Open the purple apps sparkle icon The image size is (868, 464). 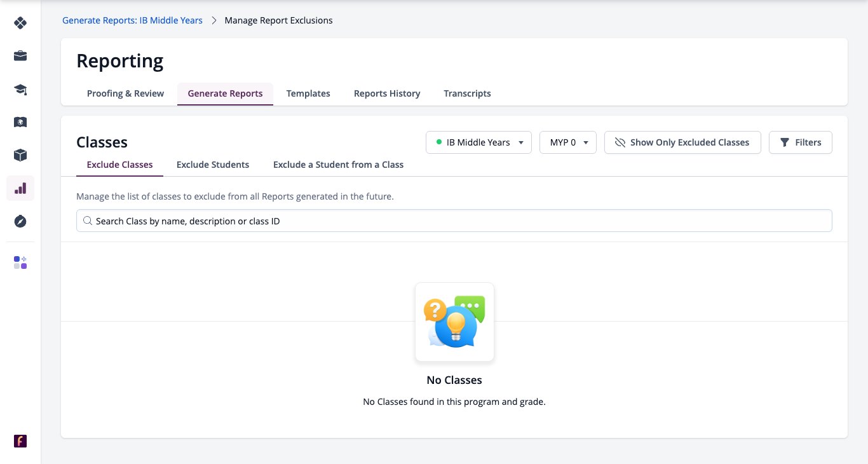20,263
